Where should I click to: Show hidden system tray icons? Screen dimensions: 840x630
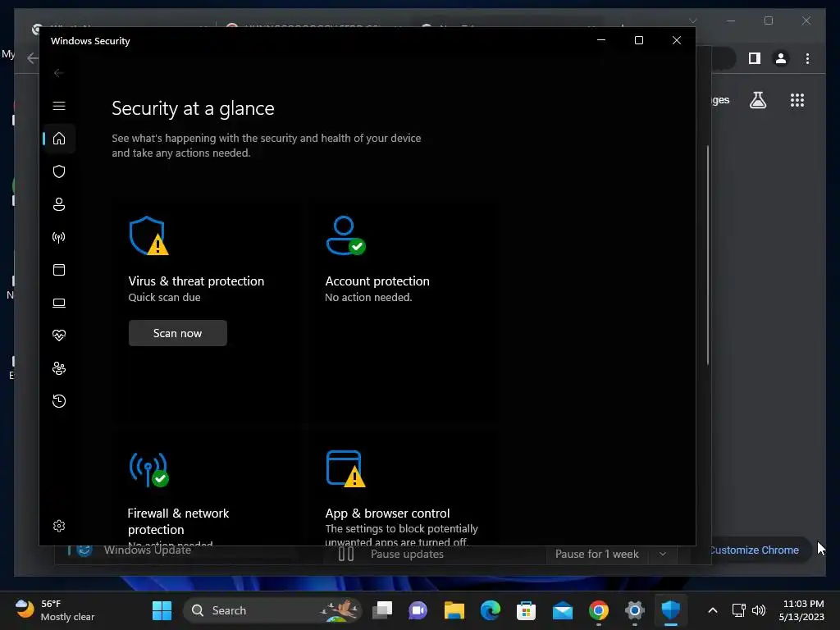713,610
